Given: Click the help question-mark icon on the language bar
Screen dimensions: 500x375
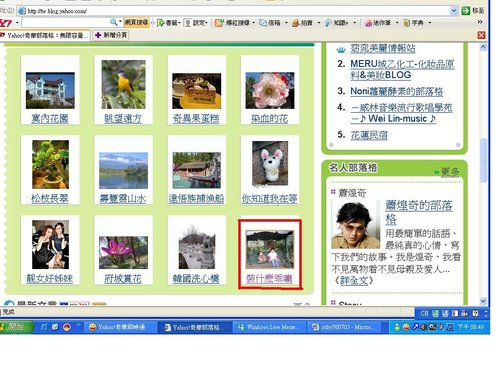Looking at the screenshot, I should point(475,313).
